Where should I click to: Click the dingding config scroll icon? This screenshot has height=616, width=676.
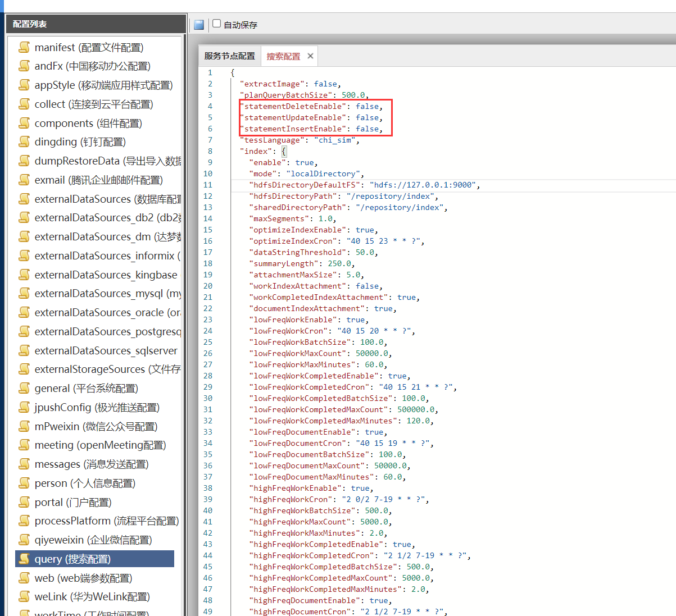click(24, 142)
